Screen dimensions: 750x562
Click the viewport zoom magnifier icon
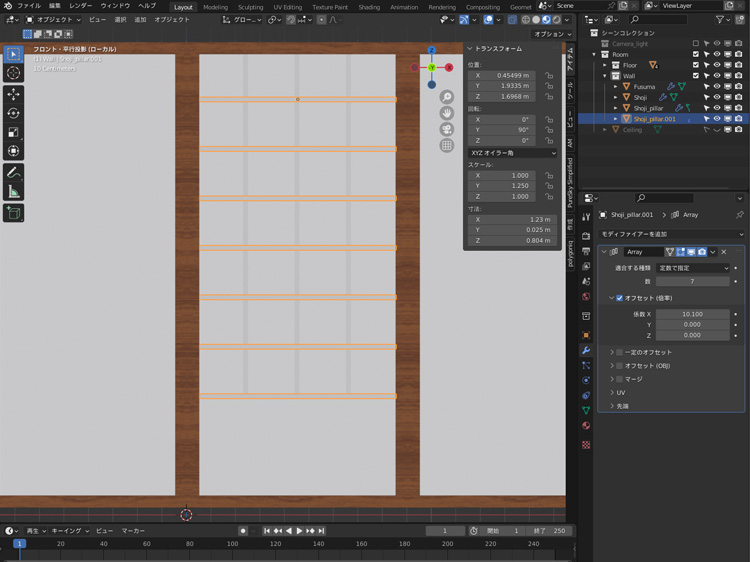447,97
